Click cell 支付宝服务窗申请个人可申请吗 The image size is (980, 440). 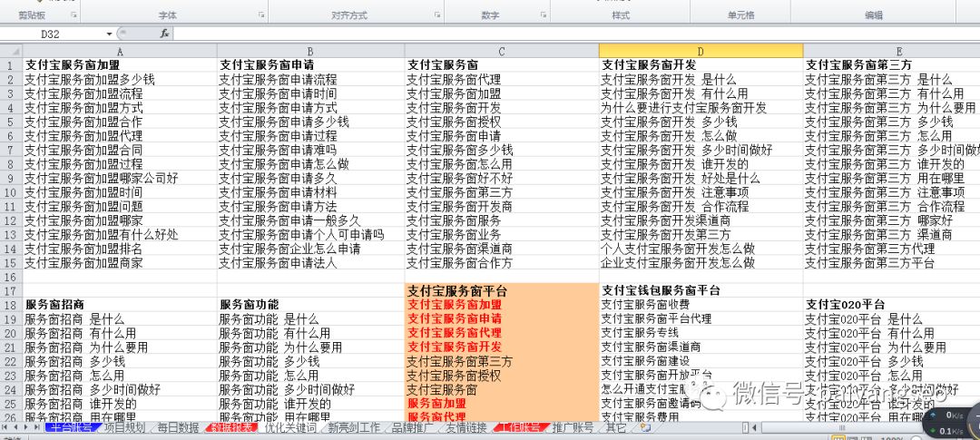310,234
